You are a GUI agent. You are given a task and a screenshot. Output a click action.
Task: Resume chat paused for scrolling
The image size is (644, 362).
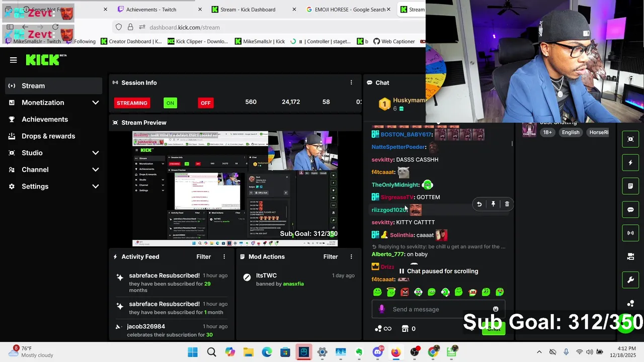438,271
